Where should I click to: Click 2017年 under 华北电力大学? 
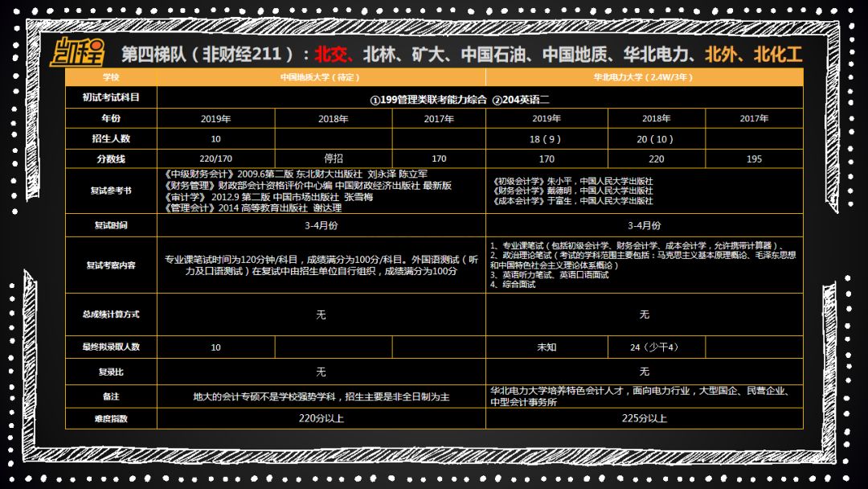coord(754,118)
